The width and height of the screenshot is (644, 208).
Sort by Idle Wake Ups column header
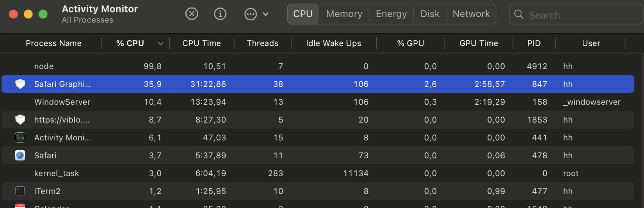[333, 43]
